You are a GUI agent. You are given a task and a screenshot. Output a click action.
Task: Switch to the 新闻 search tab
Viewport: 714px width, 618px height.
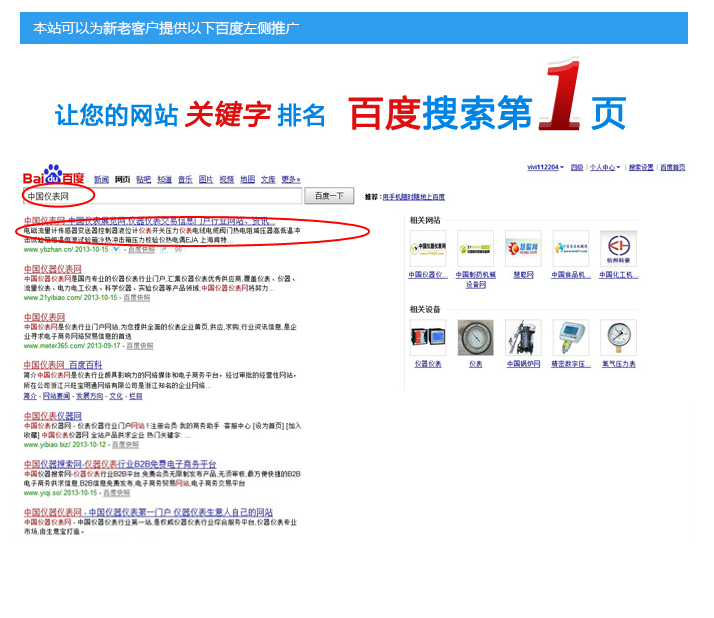[101, 180]
